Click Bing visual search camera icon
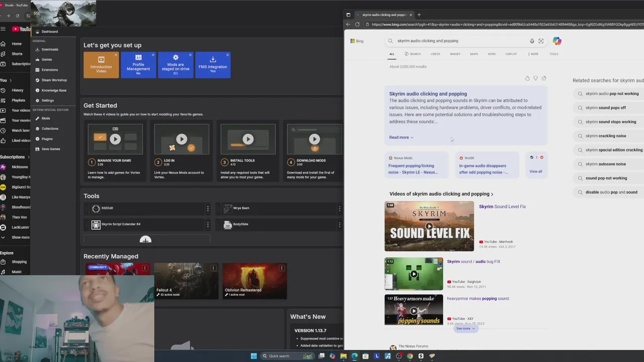Image resolution: width=644 pixels, height=362 pixels. click(x=541, y=41)
